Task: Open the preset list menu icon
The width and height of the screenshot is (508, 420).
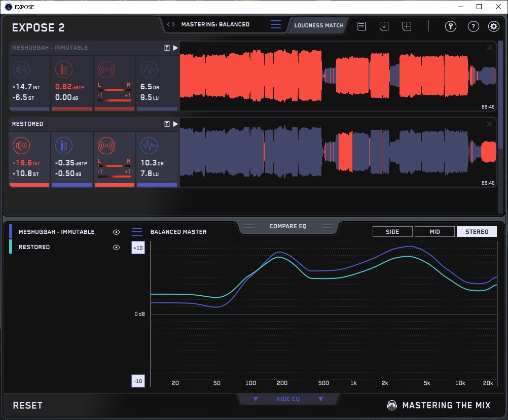Action: tap(276, 24)
